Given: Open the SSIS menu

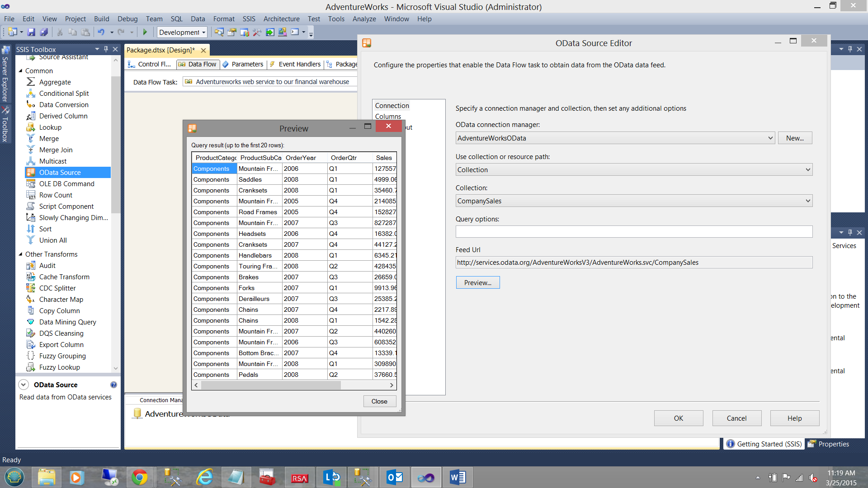Looking at the screenshot, I should pyautogui.click(x=249, y=19).
